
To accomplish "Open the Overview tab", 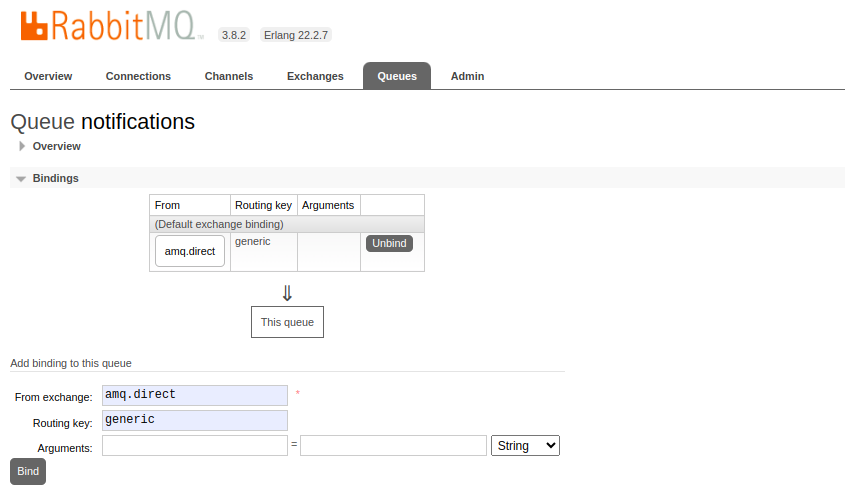I will [x=48, y=76].
